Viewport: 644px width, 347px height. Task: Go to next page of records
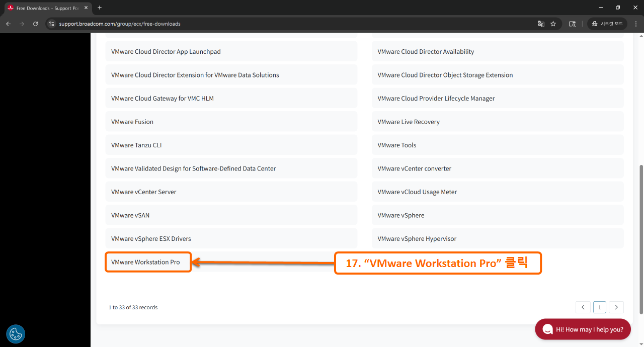pos(616,307)
